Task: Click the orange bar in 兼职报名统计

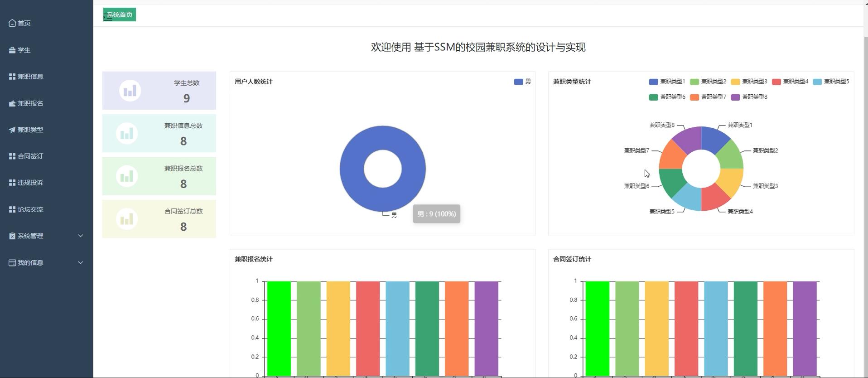Action: (457, 328)
